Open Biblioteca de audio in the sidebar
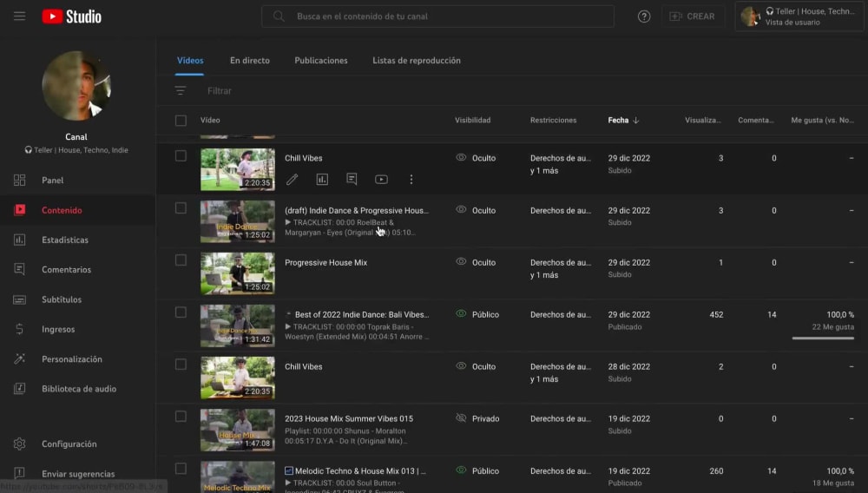Image resolution: width=868 pixels, height=493 pixels. coord(77,389)
